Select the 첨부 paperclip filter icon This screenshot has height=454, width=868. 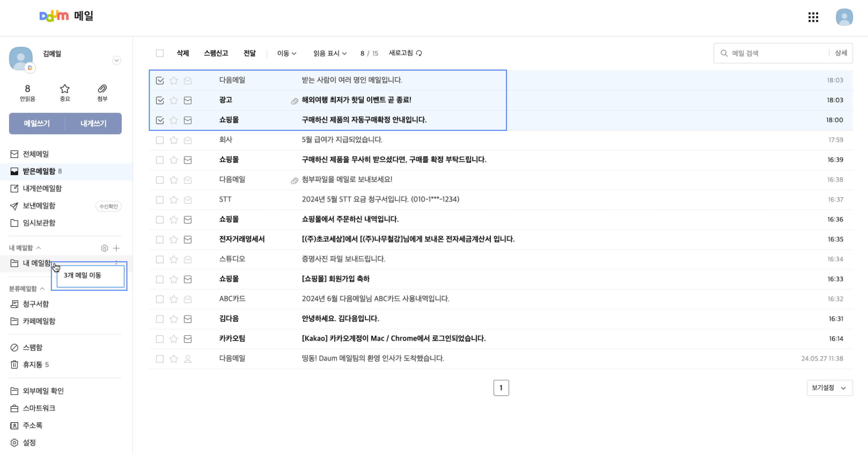[102, 89]
